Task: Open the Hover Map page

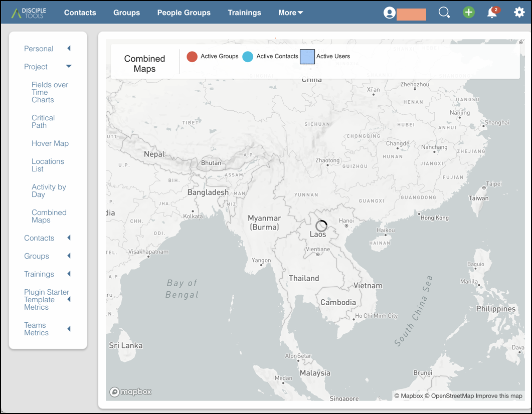Action: (x=50, y=143)
